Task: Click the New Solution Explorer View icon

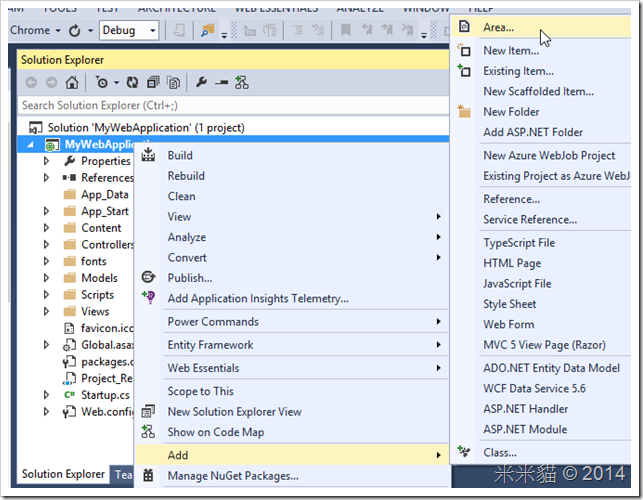Action: pyautogui.click(x=148, y=411)
